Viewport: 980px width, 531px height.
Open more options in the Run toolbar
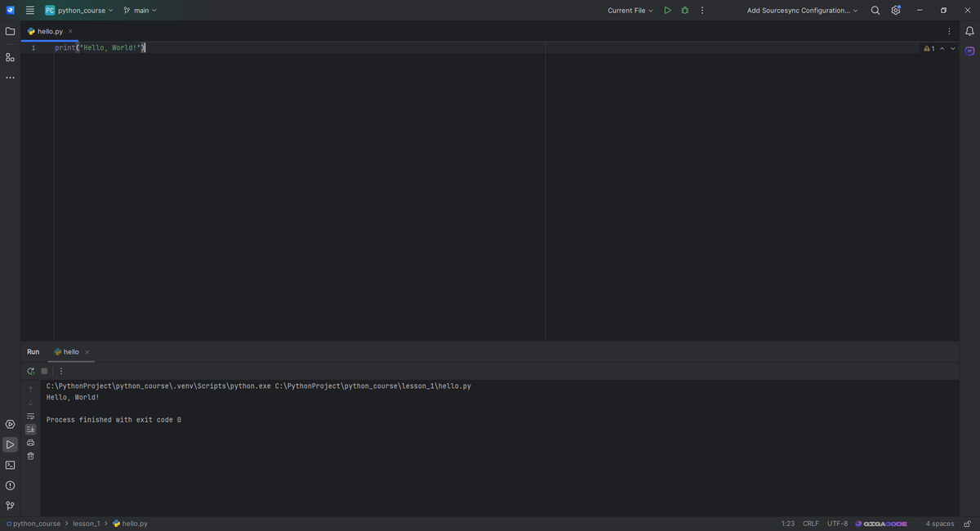coord(60,371)
